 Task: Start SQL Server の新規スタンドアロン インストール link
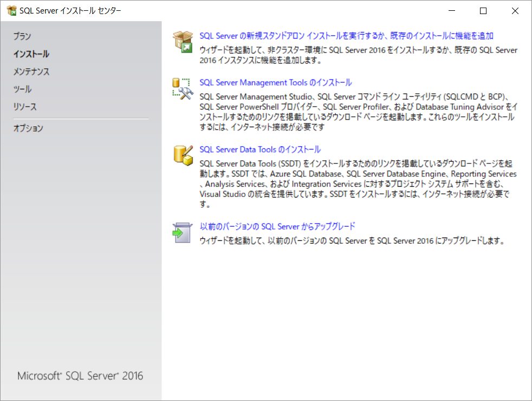click(x=346, y=36)
